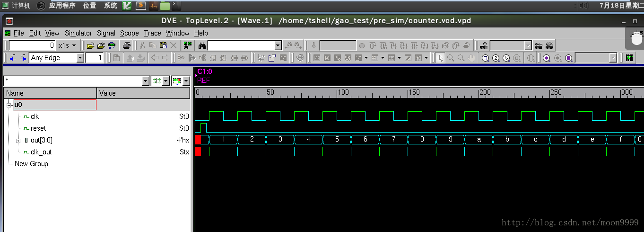Click the zoom 2x circle icon
Viewport: 644px width, 232px height.
tap(496, 58)
